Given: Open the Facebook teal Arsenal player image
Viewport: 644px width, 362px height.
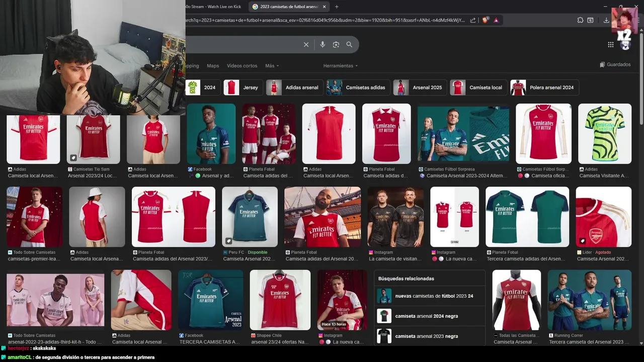Looking at the screenshot, I should tap(211, 134).
